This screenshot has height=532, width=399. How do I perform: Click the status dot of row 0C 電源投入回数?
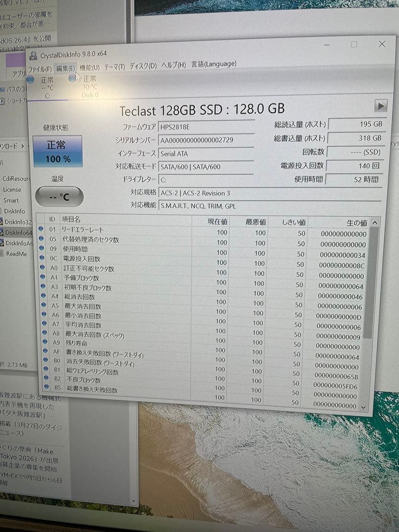42,258
